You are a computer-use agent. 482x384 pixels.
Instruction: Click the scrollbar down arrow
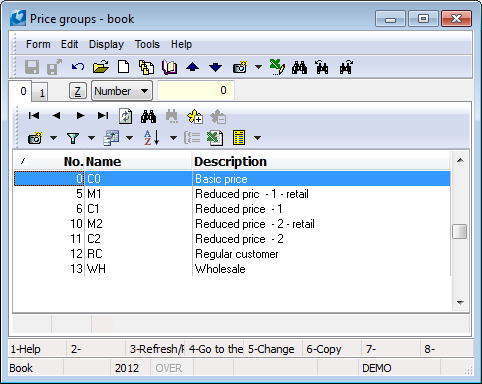460,303
